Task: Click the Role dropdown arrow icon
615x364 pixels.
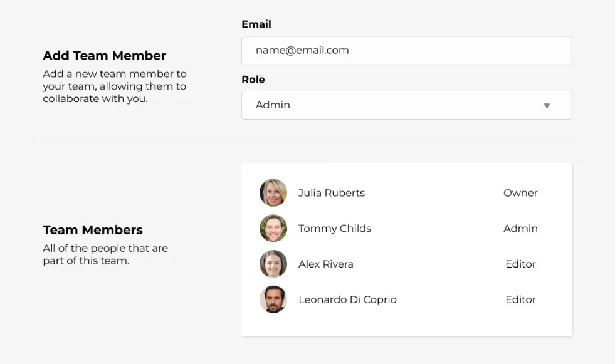Action: (547, 106)
